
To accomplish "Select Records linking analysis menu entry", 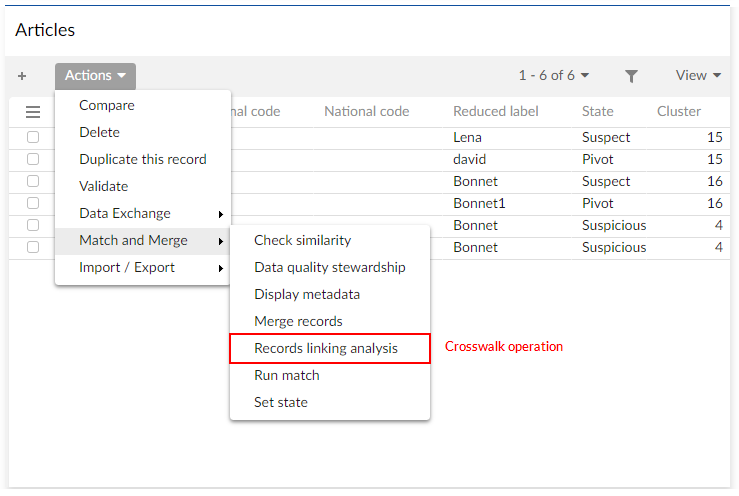I will coord(326,348).
